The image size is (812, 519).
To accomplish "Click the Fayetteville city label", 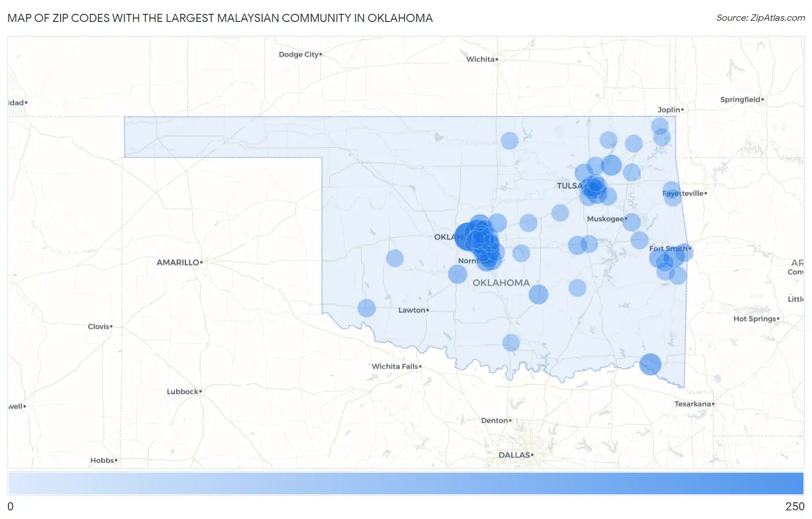I will pos(683,193).
